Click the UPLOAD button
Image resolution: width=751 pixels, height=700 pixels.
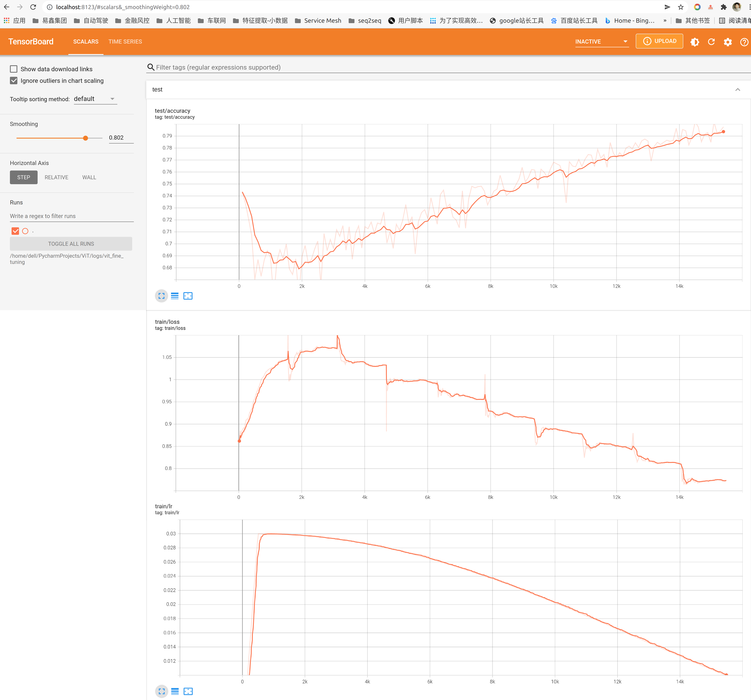[659, 41]
